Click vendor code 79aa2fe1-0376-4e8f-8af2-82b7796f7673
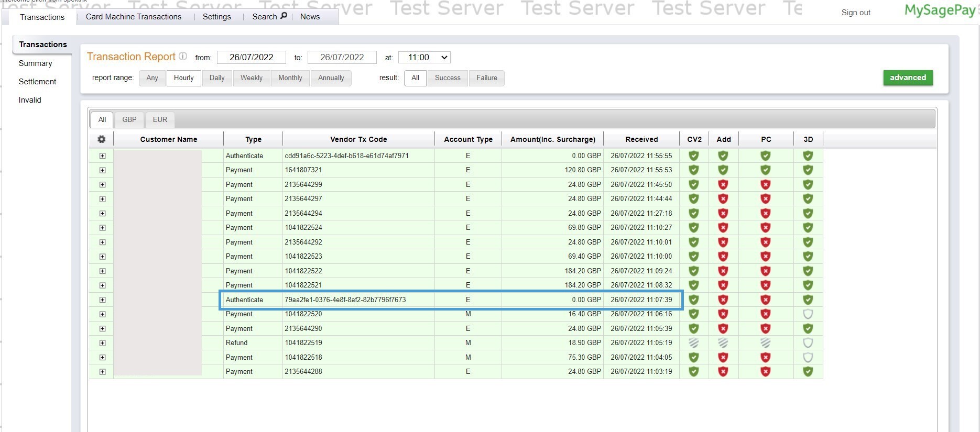This screenshot has height=432, width=980. coord(345,300)
